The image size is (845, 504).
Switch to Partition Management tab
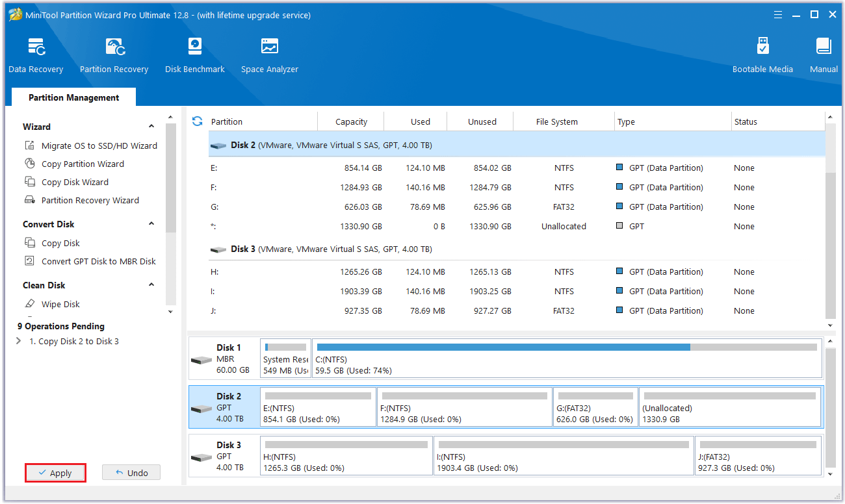click(x=73, y=97)
